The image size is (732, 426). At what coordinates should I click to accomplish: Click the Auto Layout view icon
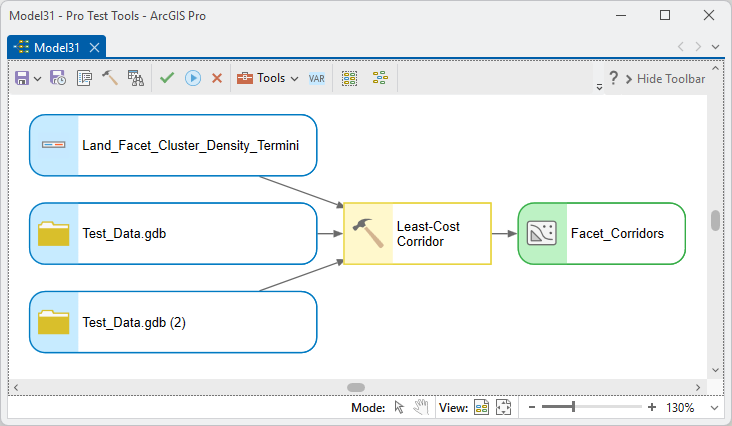point(481,407)
